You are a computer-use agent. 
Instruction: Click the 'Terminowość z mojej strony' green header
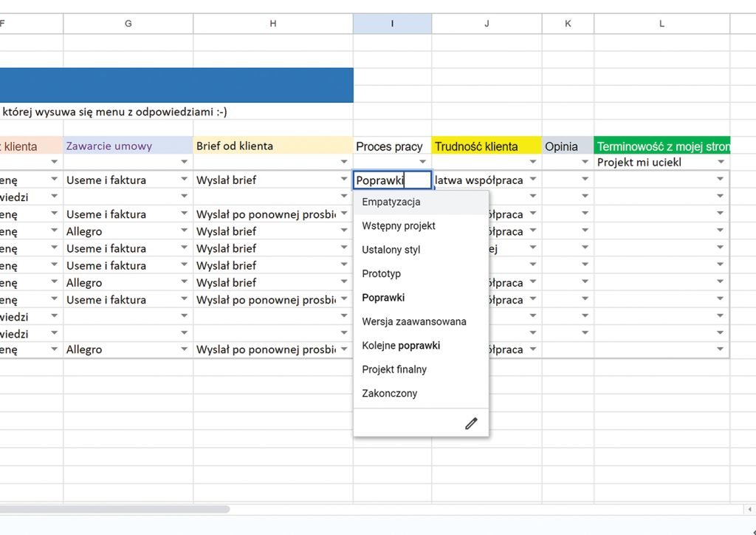coord(661,146)
